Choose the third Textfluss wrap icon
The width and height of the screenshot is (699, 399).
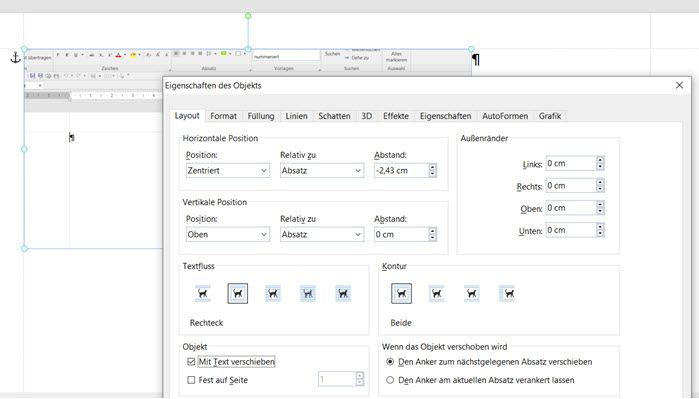point(273,294)
